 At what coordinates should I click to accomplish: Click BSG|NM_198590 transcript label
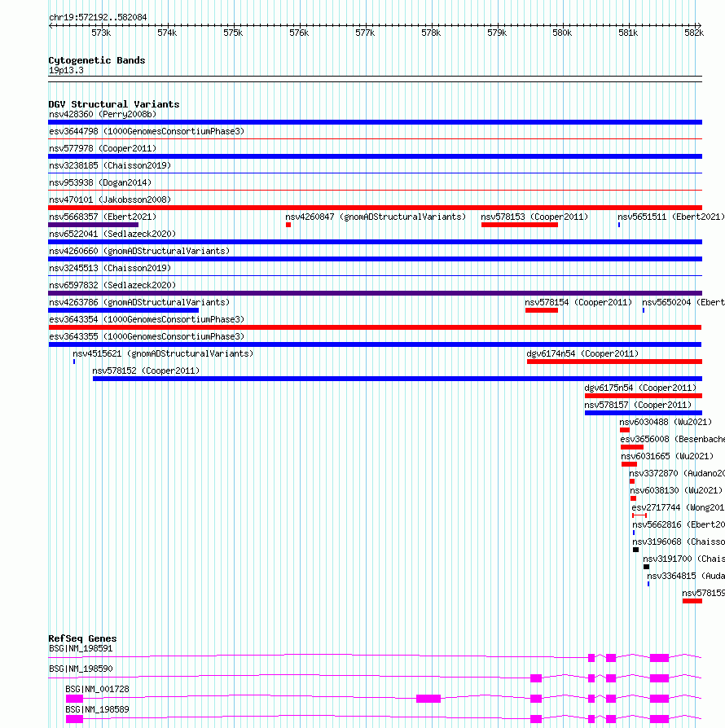[81, 669]
